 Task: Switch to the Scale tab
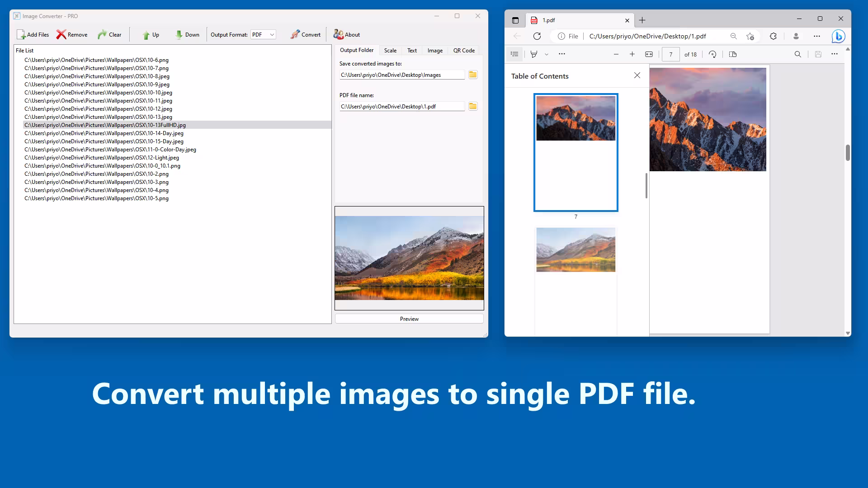pos(390,51)
